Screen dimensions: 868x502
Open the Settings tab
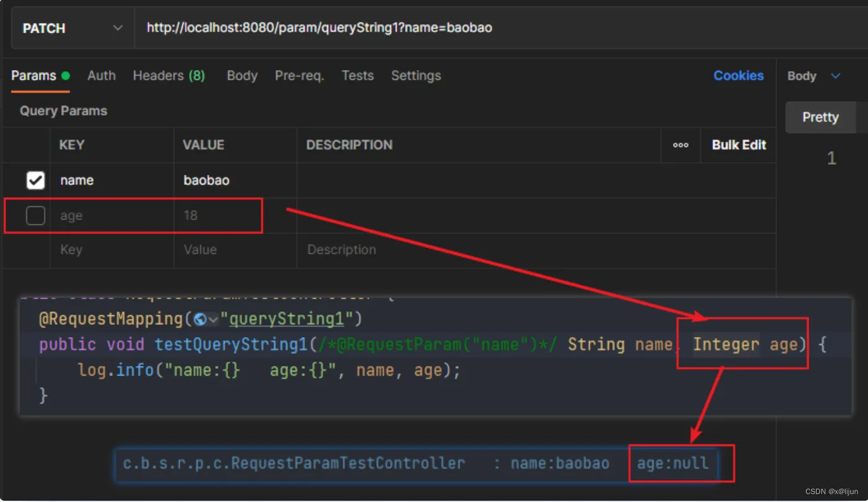tap(416, 76)
